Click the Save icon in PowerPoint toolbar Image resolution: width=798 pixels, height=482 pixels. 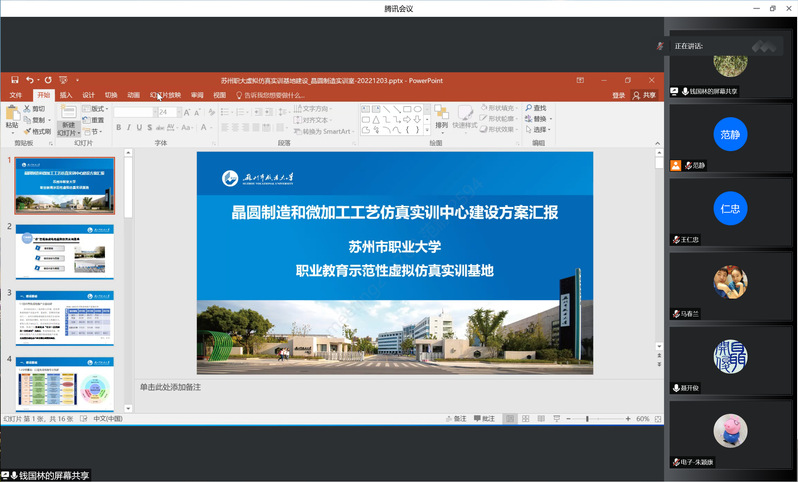point(15,80)
